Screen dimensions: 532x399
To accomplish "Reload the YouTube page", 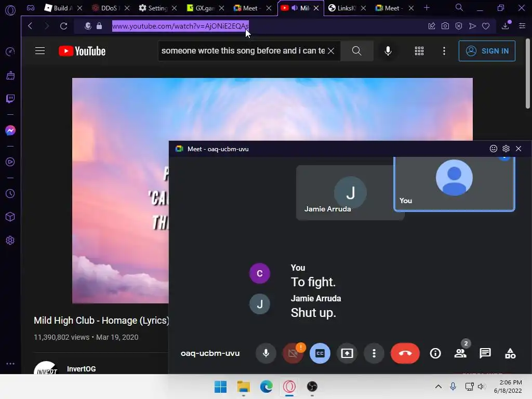I will [x=63, y=26].
